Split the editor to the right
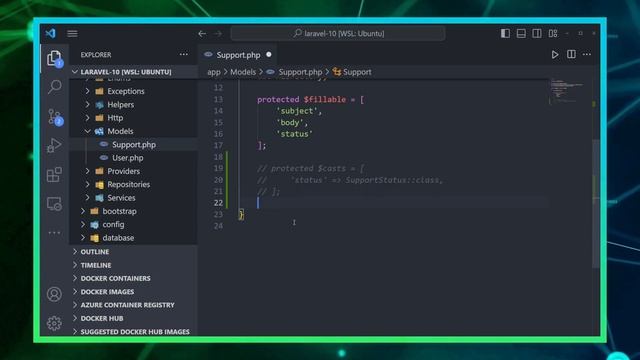Image resolution: width=640 pixels, height=360 pixels. coord(571,54)
